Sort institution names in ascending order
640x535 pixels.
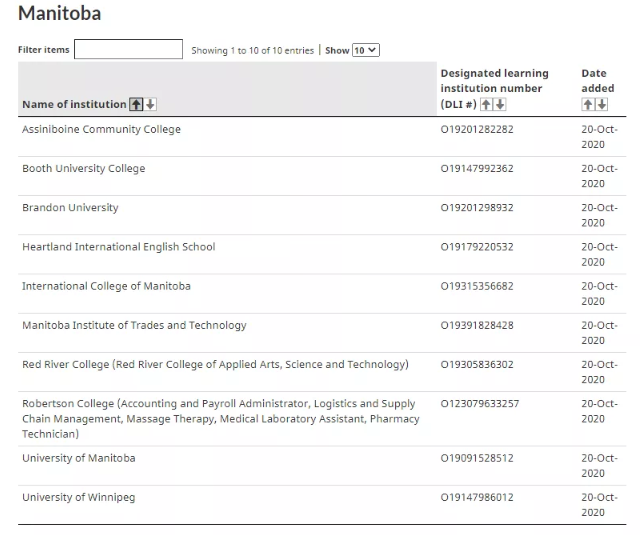click(x=137, y=104)
